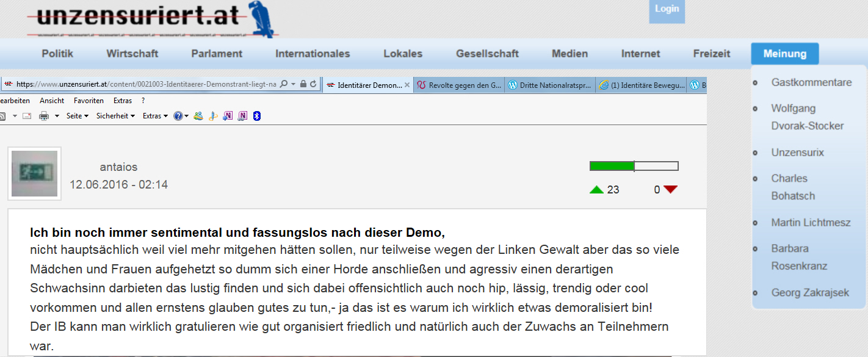868x357 pixels.
Task: Click the blue help question mark icon
Action: click(178, 116)
